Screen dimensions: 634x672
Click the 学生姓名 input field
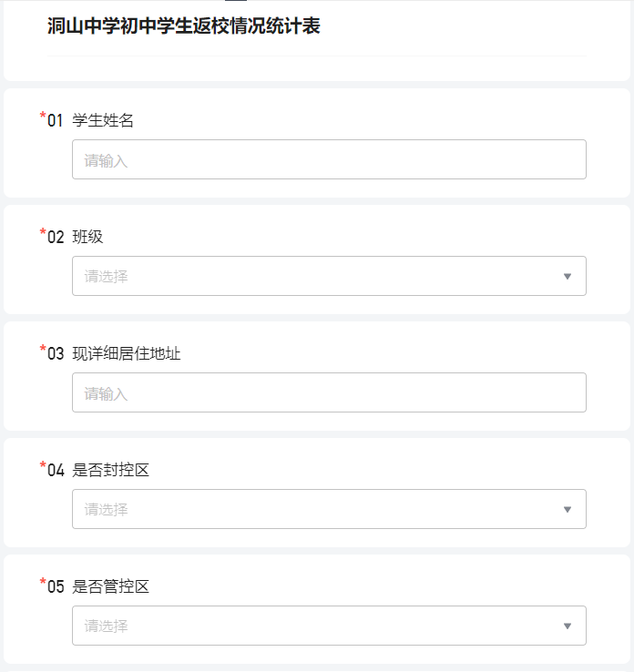pos(329,159)
